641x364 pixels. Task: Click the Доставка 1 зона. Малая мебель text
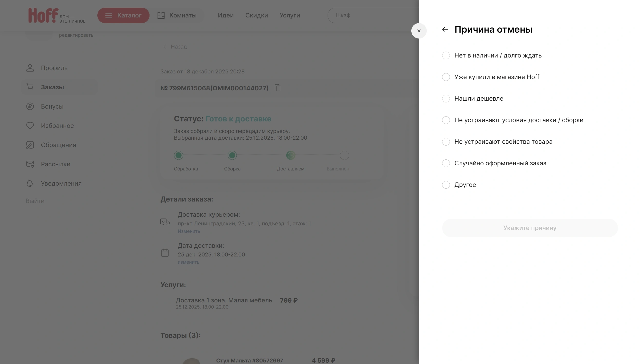coord(224,300)
